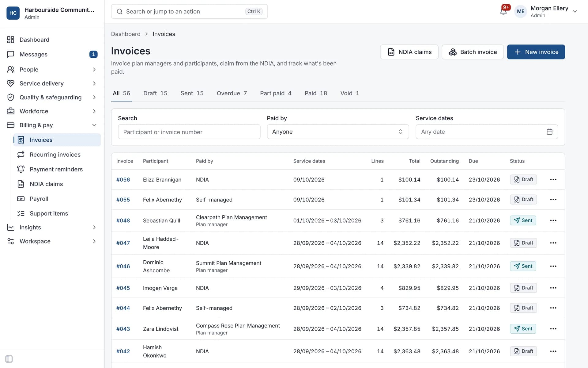This screenshot has height=368, width=588.
Task: Click the search magnifier icon
Action: pos(120,11)
